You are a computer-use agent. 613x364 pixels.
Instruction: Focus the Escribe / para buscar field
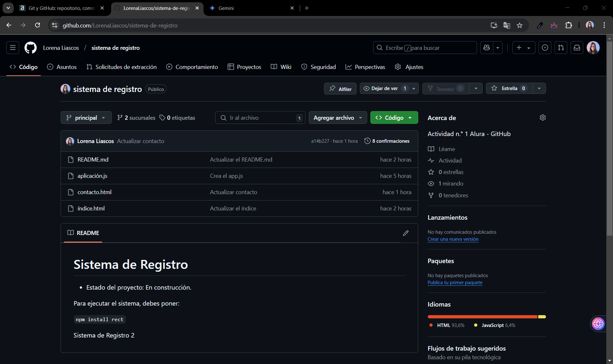(x=425, y=48)
